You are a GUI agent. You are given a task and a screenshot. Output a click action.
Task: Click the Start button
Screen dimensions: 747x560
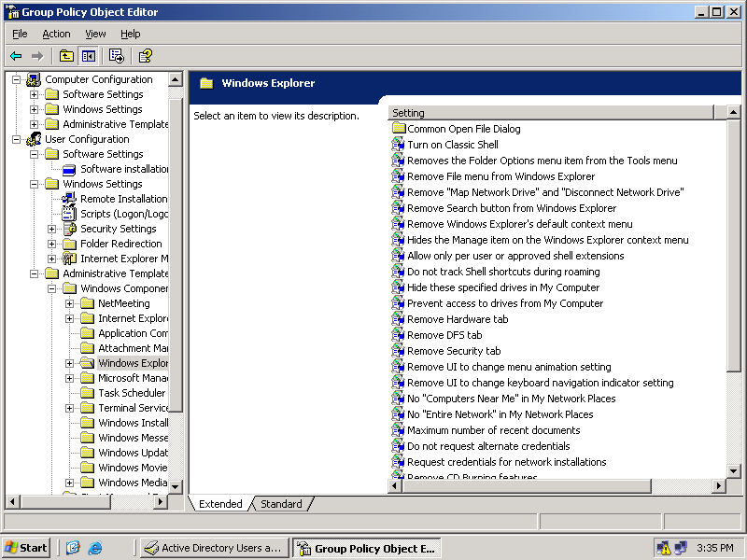[x=27, y=548]
